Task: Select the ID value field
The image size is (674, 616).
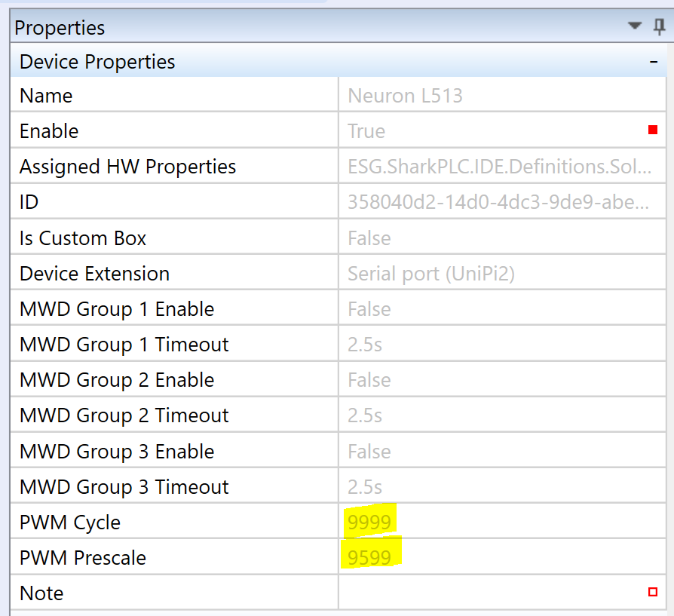Action: pyautogui.click(x=498, y=202)
